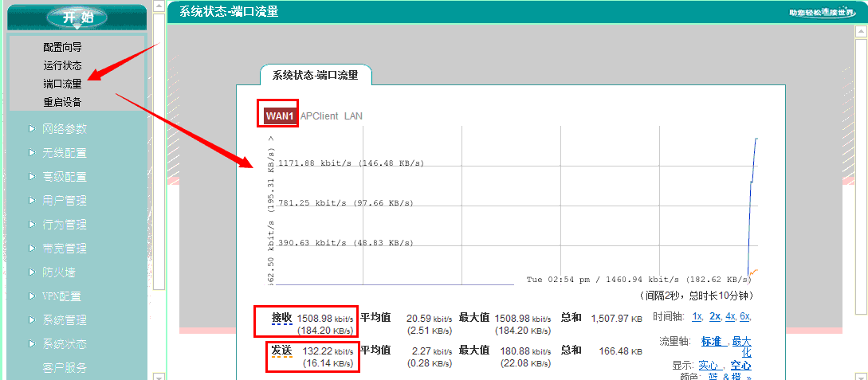Choose 实心 display style
868x380 pixels.
[x=709, y=366]
